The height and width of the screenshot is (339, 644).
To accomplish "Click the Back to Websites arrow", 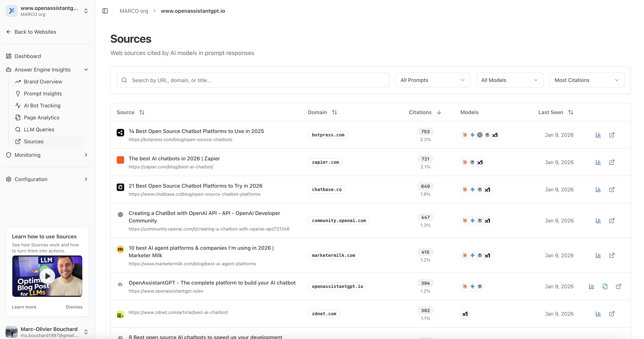I will [9, 32].
